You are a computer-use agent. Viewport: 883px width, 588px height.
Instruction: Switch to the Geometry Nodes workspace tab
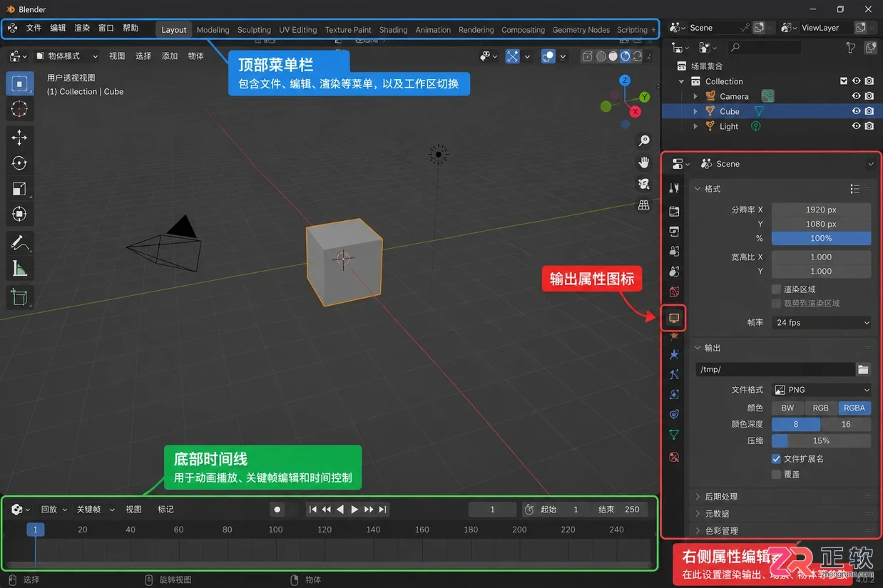[581, 29]
